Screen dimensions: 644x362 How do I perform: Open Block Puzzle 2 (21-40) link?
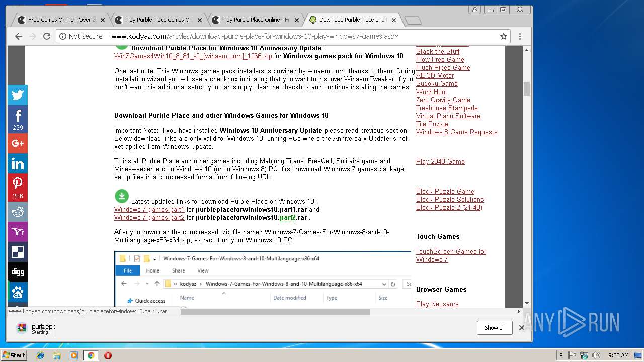point(449,207)
